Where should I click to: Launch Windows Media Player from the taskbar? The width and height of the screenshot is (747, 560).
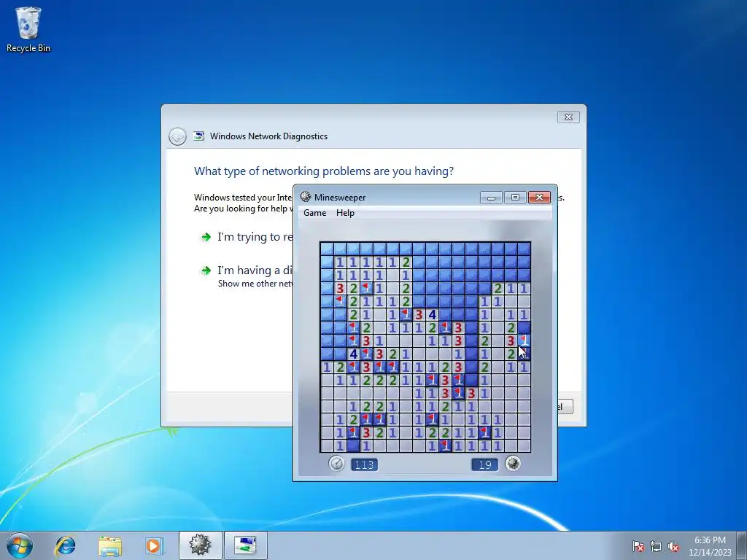point(154,545)
